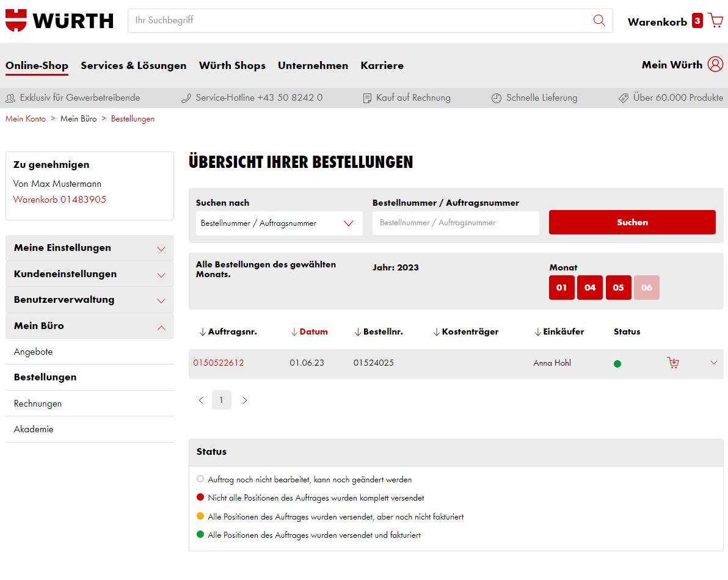Viewport: 728px width, 580px height.
Task: Click the phone icon beside Service-Hotline
Action: 186,98
